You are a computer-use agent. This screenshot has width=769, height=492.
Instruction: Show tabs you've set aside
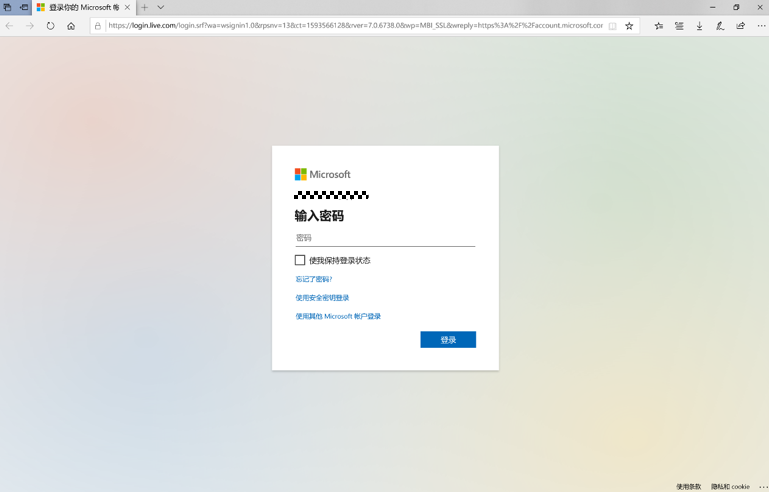point(7,7)
